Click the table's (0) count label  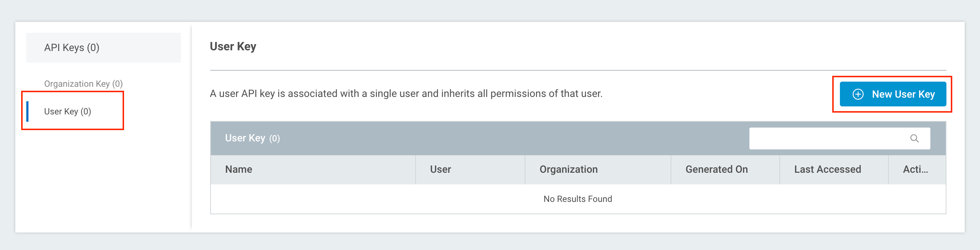[x=274, y=139]
